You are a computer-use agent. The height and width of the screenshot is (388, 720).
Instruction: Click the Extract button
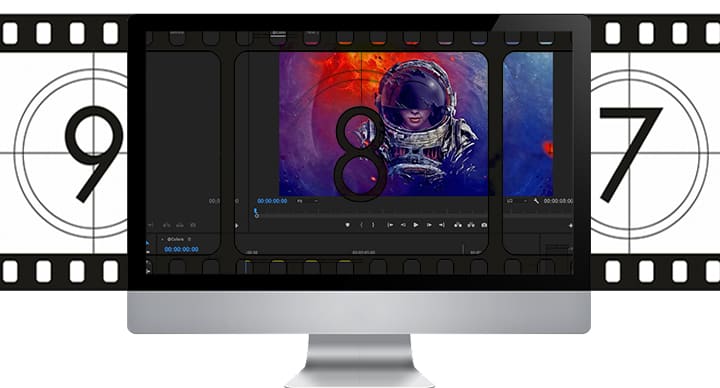click(x=471, y=225)
